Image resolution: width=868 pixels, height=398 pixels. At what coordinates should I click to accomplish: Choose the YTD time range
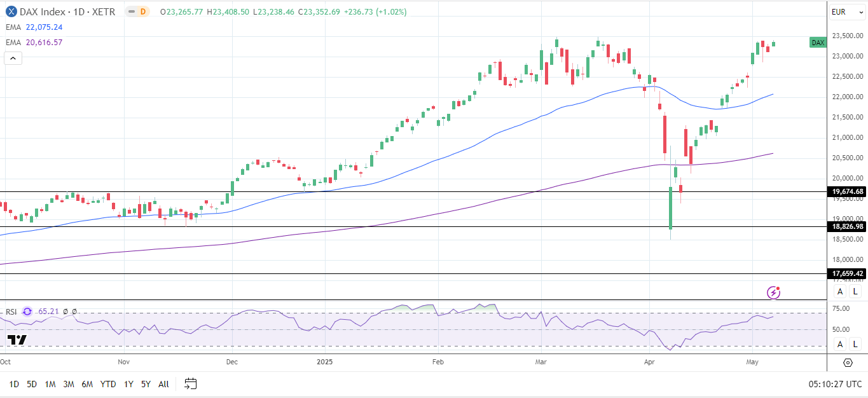[x=108, y=384]
